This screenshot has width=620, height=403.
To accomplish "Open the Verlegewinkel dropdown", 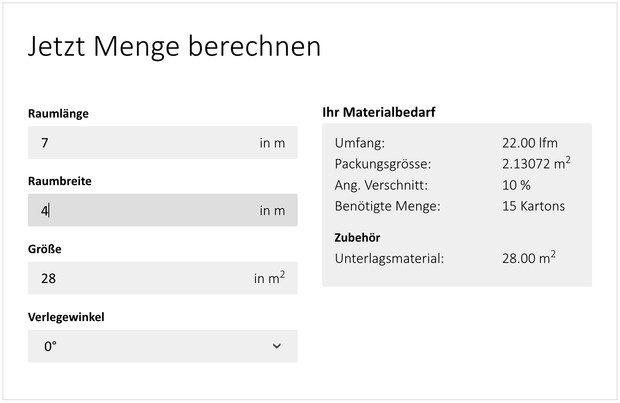I will point(163,346).
